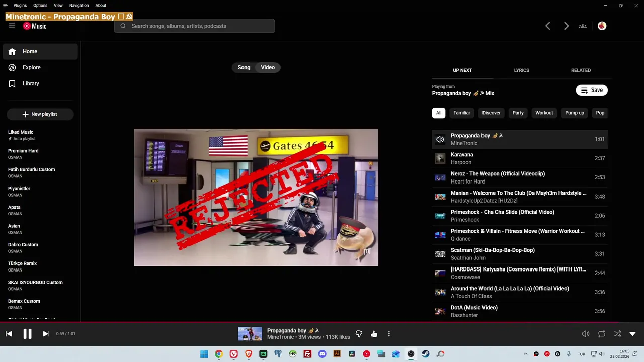Show hidden system tray icons

pos(525,354)
